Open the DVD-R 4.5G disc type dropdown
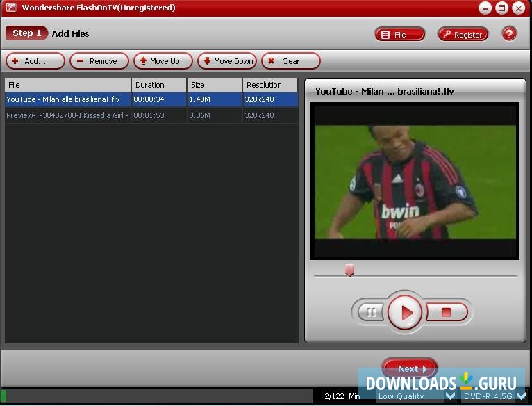The width and height of the screenshot is (532, 406). [x=494, y=396]
